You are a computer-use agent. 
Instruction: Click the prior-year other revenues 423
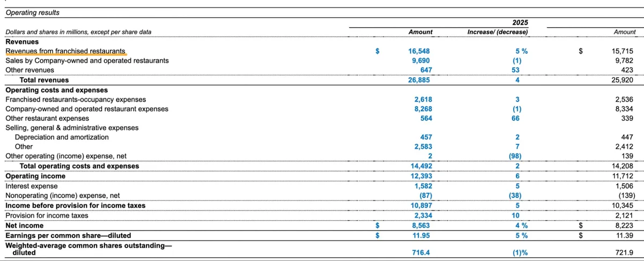pos(628,70)
